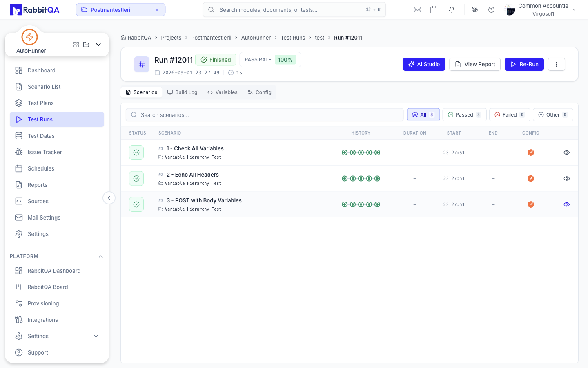View details of POST with Body Variables
Screen dimensions: 588x368
(x=567, y=204)
